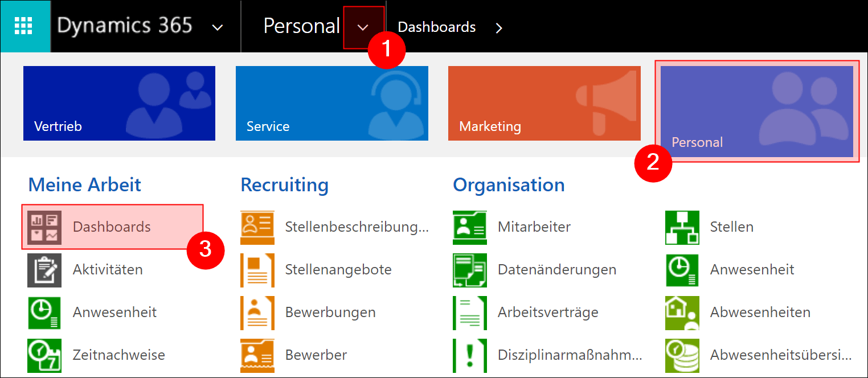868x378 pixels.
Task: Expand the chevron after Dashboards breadcrumb
Action: tap(499, 27)
